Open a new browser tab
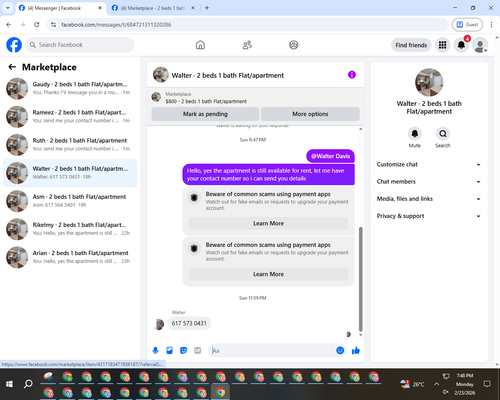The height and width of the screenshot is (400, 500). coord(207,8)
